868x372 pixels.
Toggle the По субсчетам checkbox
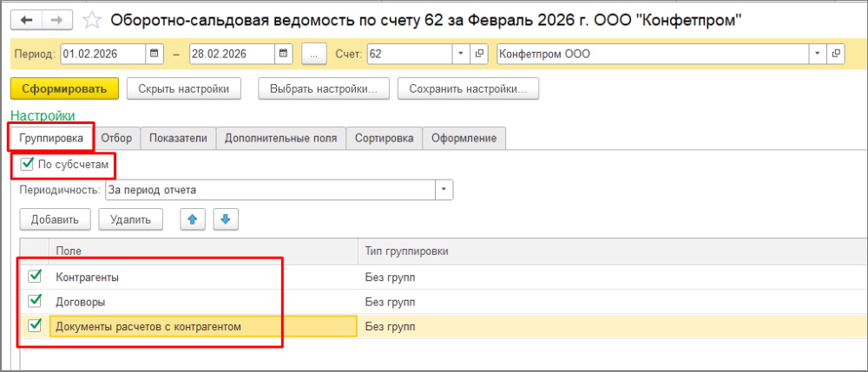pos(26,164)
